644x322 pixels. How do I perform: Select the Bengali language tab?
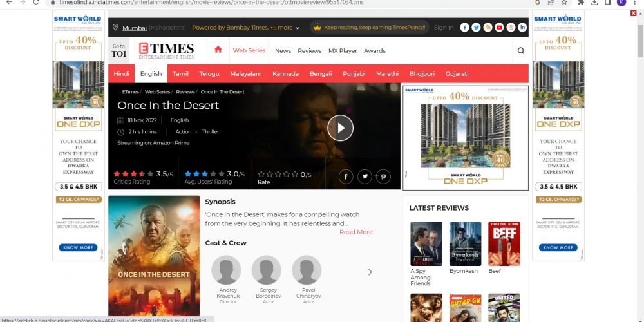pos(321,74)
